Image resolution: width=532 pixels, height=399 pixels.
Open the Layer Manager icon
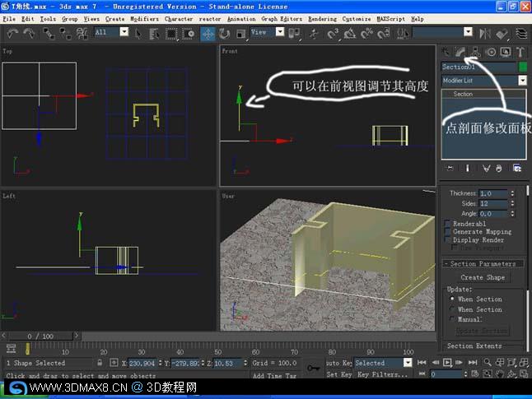(x=521, y=33)
